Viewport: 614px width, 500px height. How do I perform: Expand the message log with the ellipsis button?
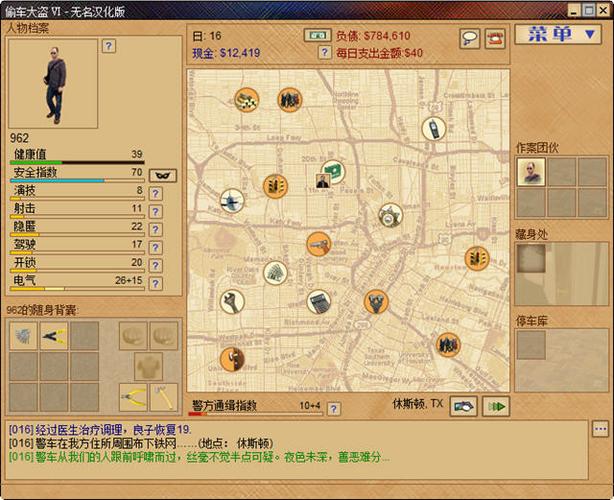click(x=600, y=428)
